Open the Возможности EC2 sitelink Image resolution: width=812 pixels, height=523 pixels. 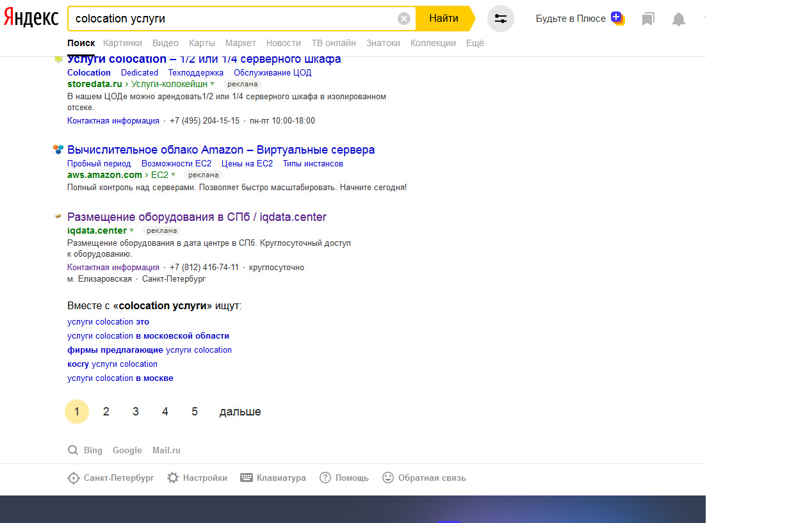(x=176, y=163)
